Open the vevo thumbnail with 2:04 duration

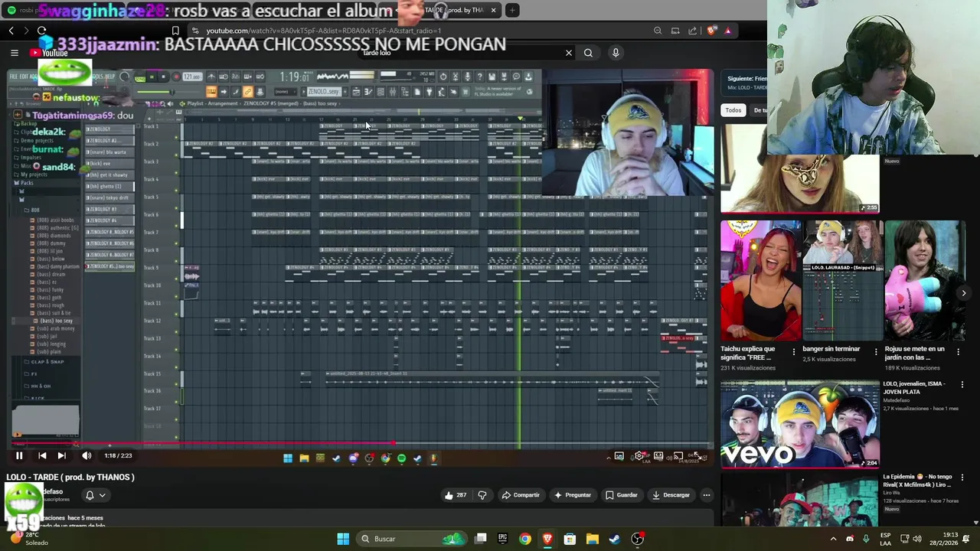[799, 424]
